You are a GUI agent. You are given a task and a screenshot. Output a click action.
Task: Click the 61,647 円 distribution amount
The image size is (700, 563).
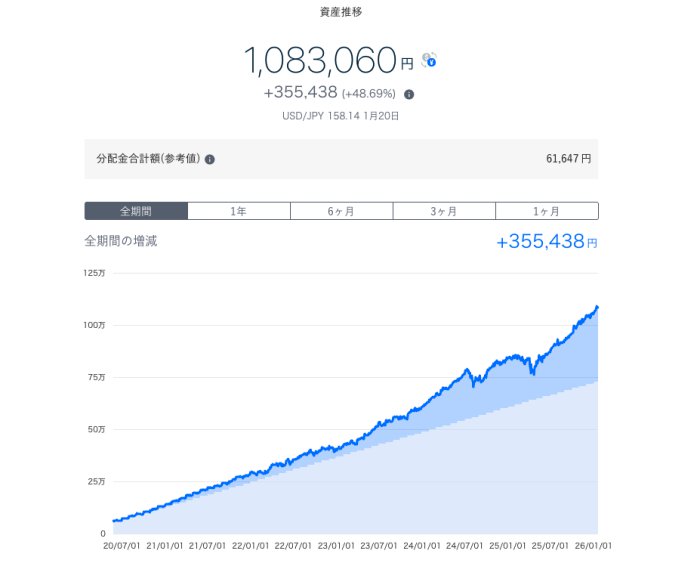[566, 158]
